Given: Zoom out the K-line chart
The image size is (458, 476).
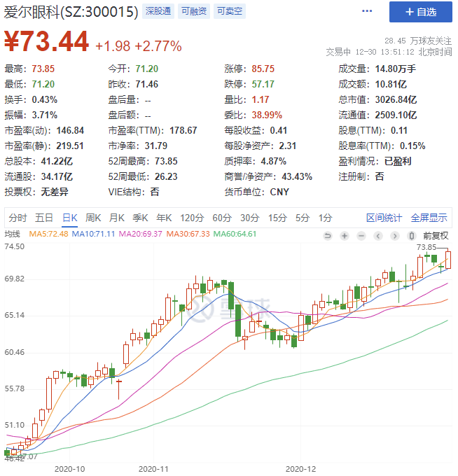Looking at the screenshot, I should [x=361, y=236].
